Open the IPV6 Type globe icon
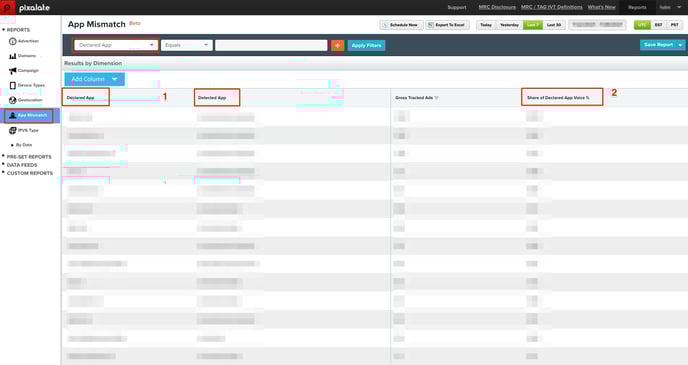Screen dimensions: 688x365 (13, 130)
